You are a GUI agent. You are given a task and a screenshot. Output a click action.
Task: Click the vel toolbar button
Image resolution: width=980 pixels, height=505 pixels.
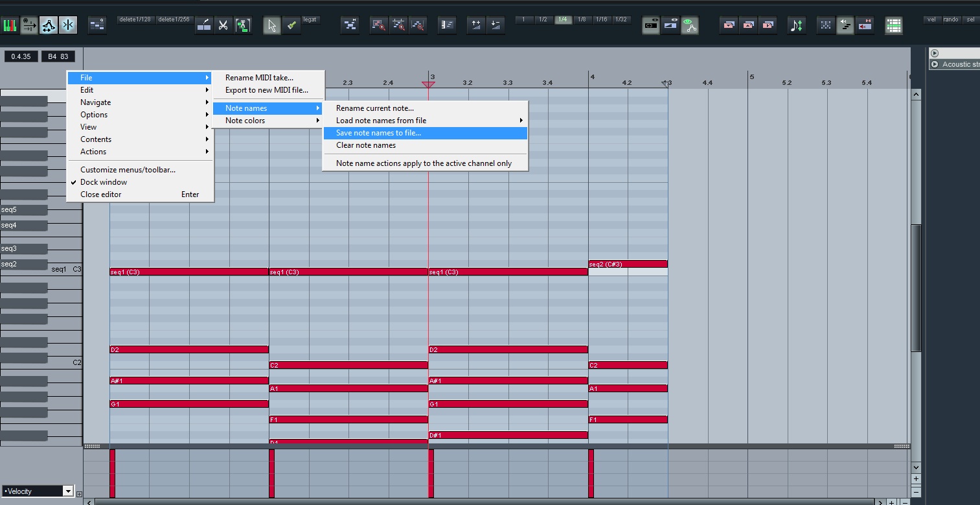coord(932,19)
